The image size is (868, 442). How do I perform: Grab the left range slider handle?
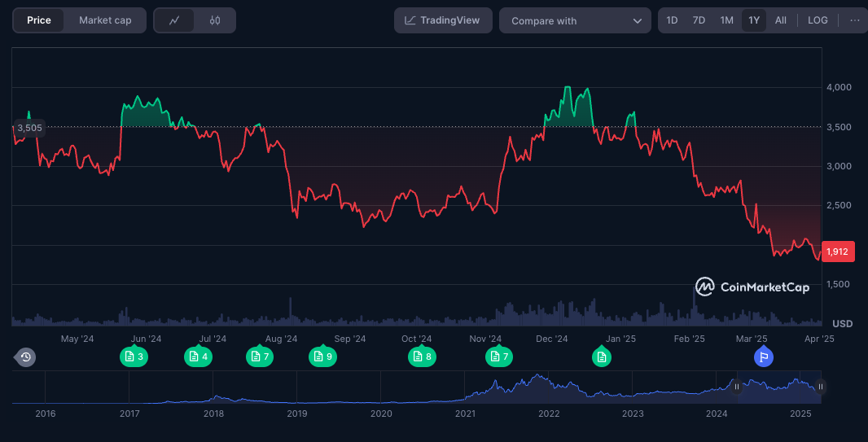[737, 387]
